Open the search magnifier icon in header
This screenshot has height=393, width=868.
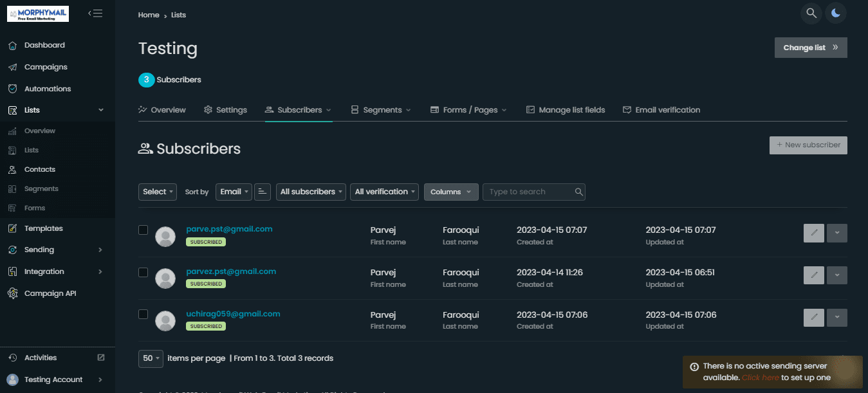811,13
